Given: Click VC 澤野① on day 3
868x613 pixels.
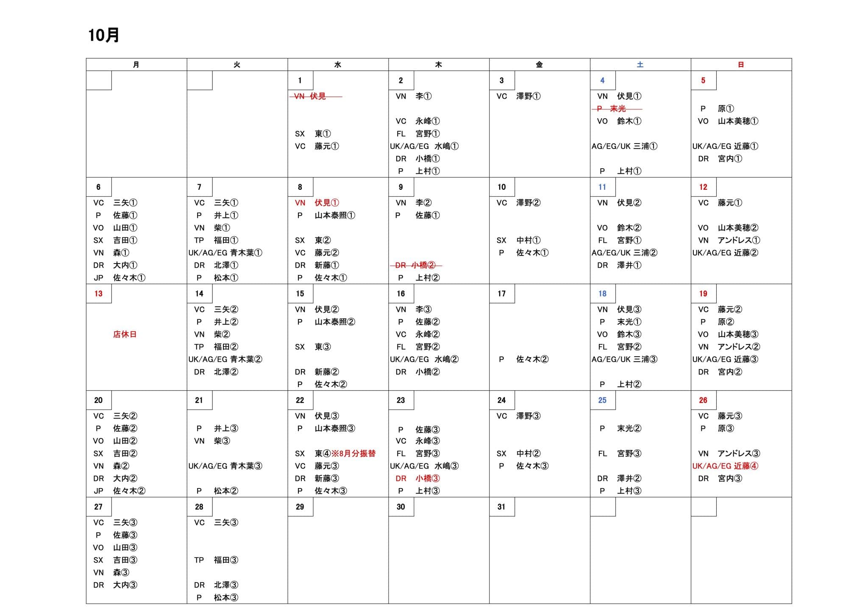Looking at the screenshot, I should (x=519, y=97).
